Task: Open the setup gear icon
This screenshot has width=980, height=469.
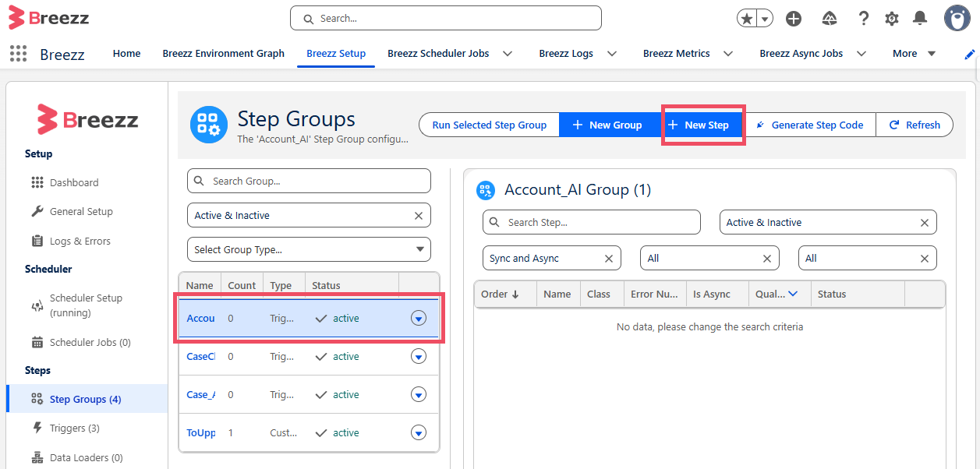Action: 892,19
